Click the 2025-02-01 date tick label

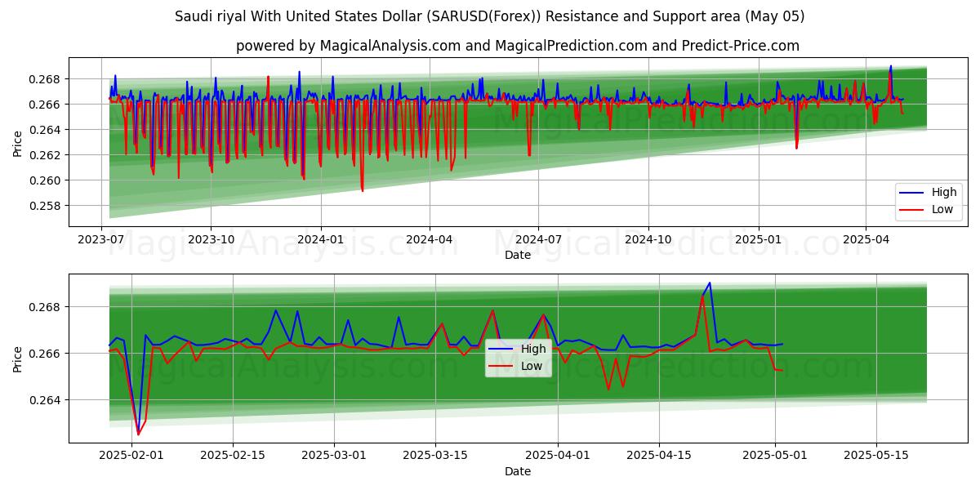coord(131,455)
